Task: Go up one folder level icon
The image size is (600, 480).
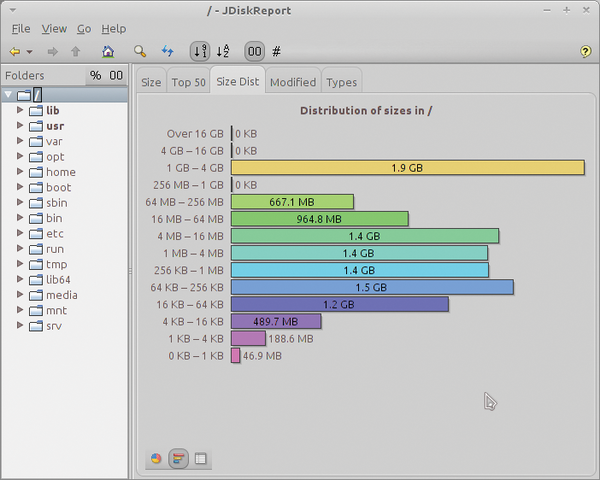Action: (76, 51)
